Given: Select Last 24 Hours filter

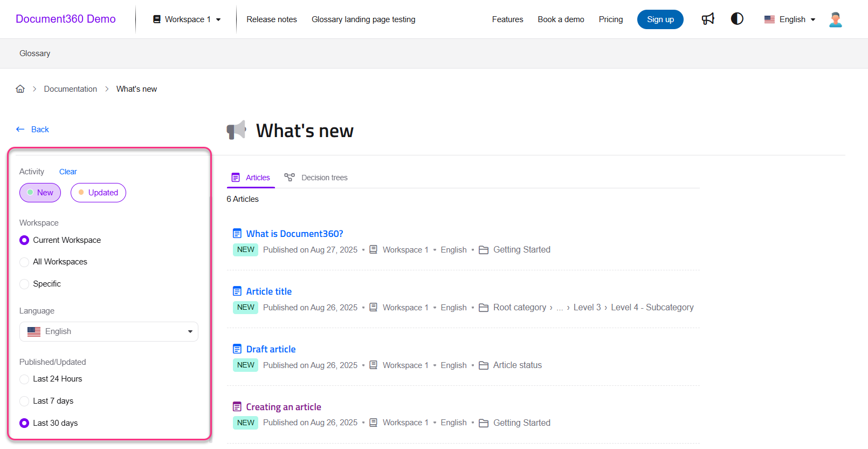Looking at the screenshot, I should coord(24,379).
